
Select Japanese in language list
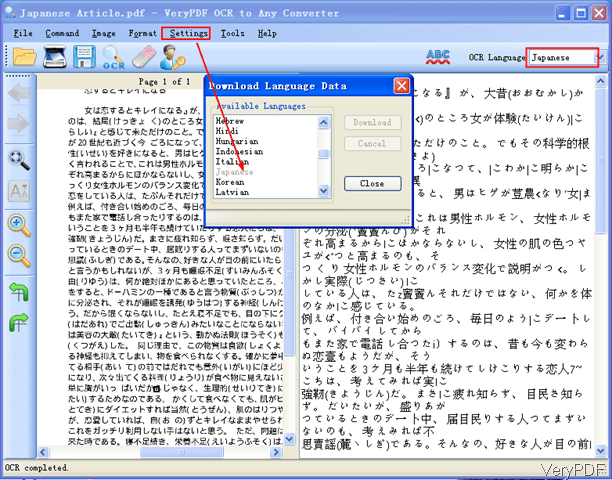click(266, 172)
